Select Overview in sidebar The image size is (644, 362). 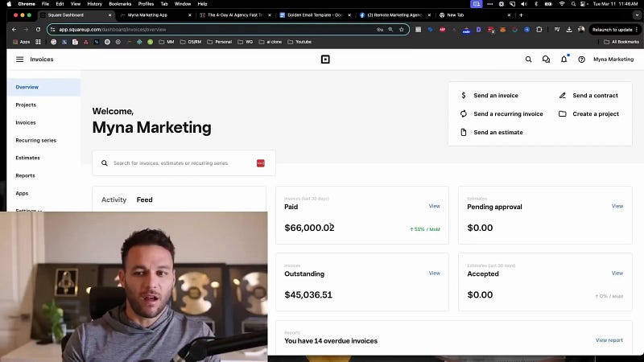[43, 87]
